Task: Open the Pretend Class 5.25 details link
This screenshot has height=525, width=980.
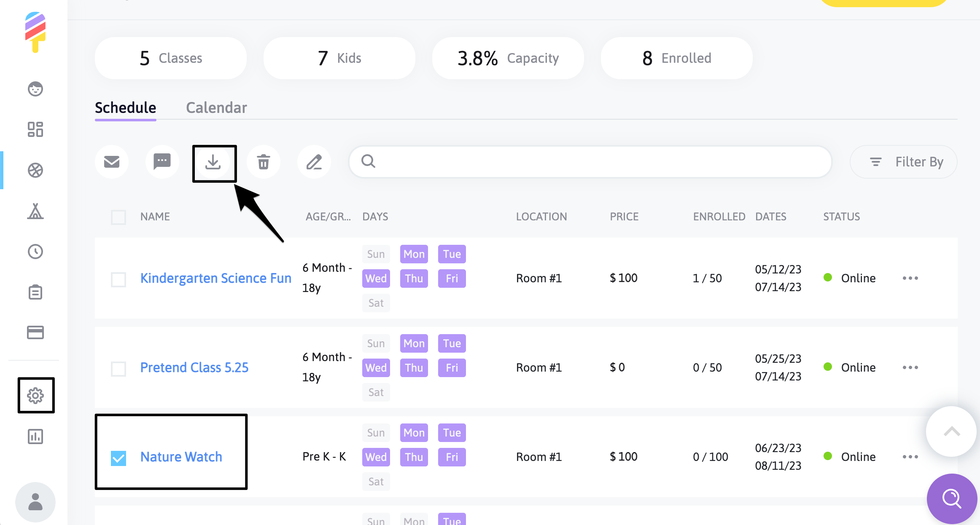Action: [x=194, y=367]
